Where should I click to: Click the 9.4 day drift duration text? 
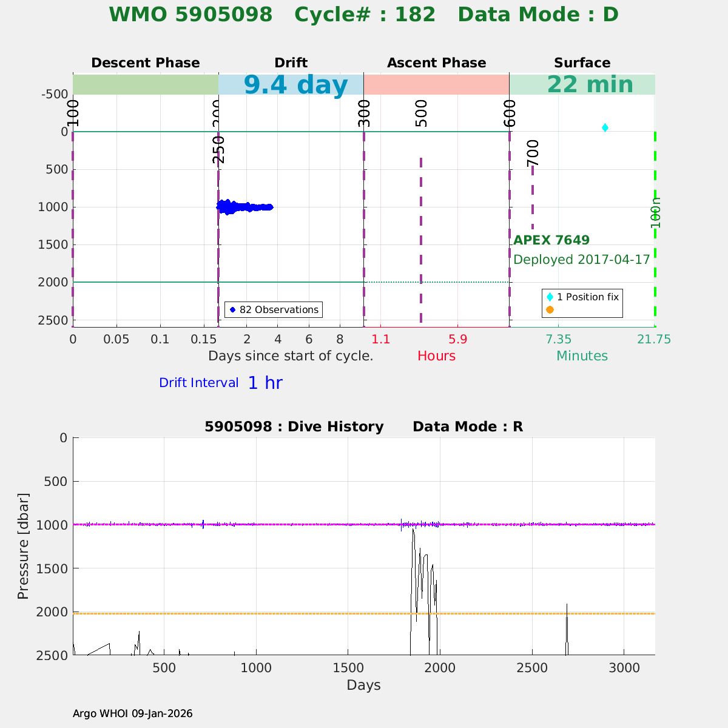click(295, 85)
